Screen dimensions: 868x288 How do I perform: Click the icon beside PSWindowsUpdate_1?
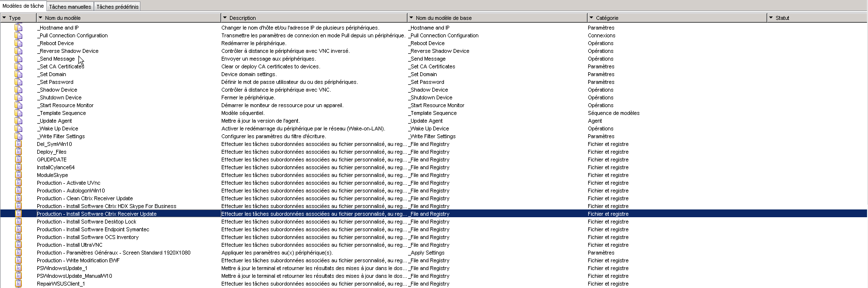18,268
